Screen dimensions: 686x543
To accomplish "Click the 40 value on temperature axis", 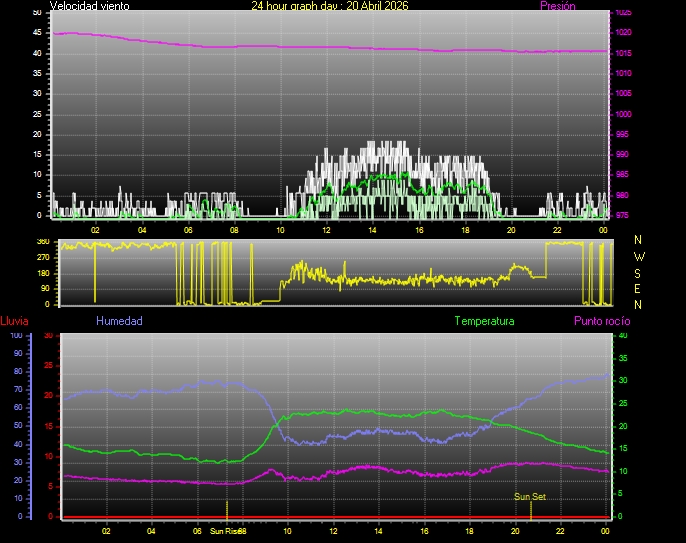I will [623, 336].
